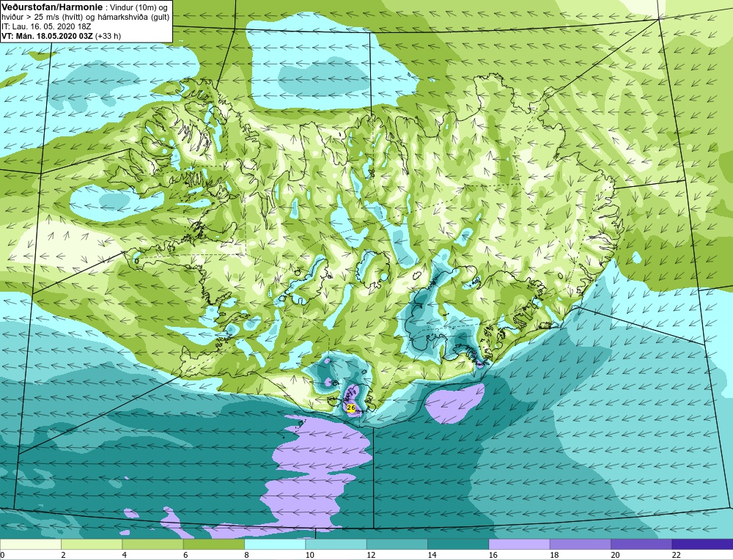Click the legend scale label "2"
733x560 pixels.
click(64, 556)
